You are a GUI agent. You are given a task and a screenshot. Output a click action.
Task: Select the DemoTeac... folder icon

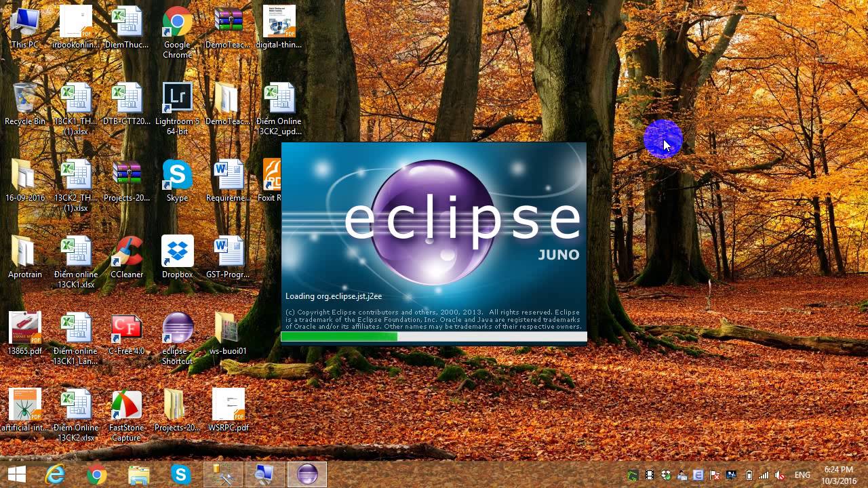tap(229, 104)
